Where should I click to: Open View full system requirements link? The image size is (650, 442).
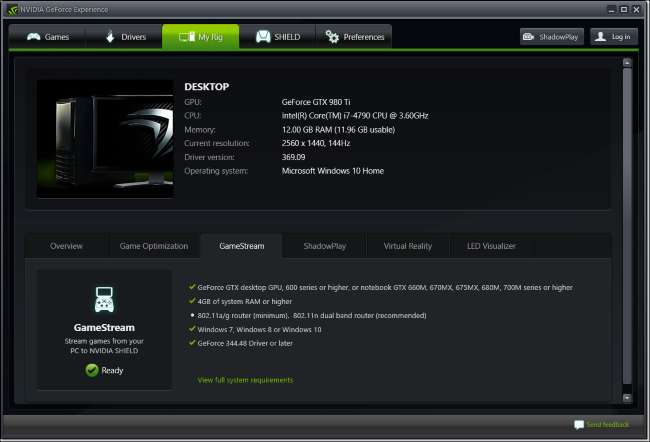[x=245, y=380]
